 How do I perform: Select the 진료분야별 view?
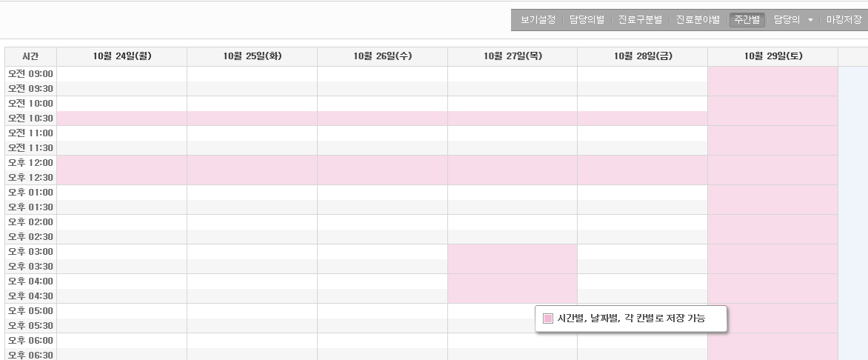698,20
